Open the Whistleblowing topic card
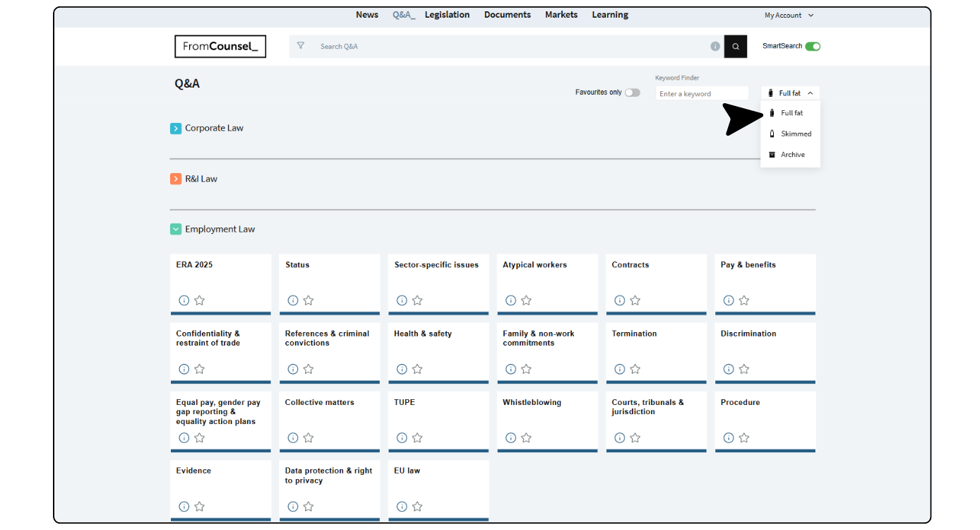Image resolution: width=980 pixels, height=530 pixels. [x=547, y=422]
